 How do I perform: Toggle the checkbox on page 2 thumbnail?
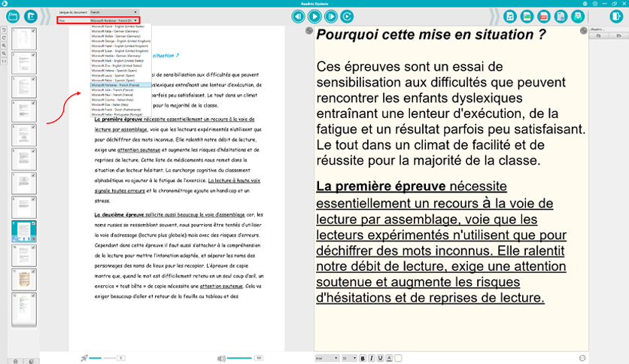pos(33,54)
